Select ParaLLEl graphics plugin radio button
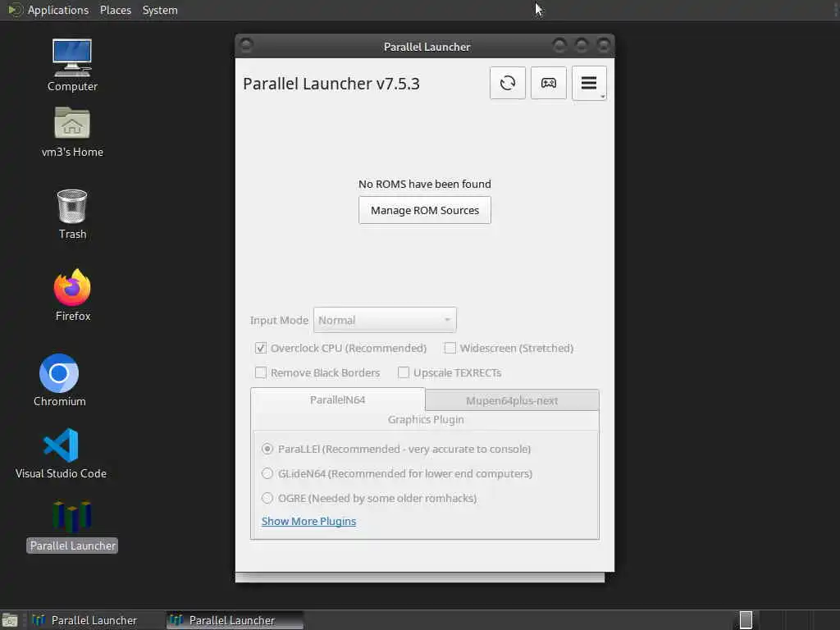Viewport: 840px width, 630px height. pyautogui.click(x=267, y=449)
